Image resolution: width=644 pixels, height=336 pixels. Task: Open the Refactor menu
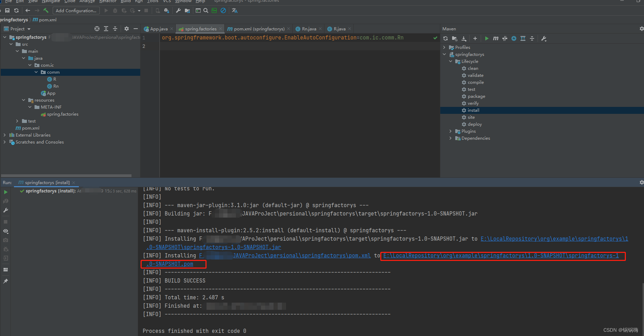coord(108,1)
